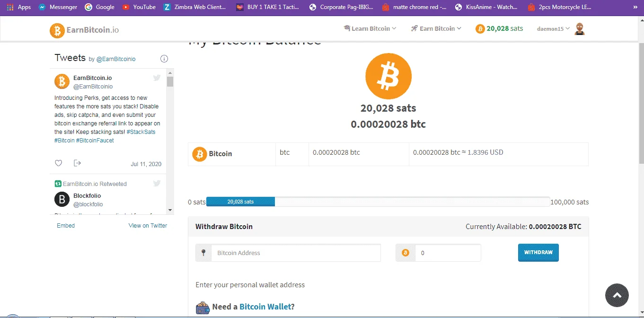Viewport: 644px width, 318px height.
Task: Click the scroll-to-top arrow button
Action: (x=617, y=295)
